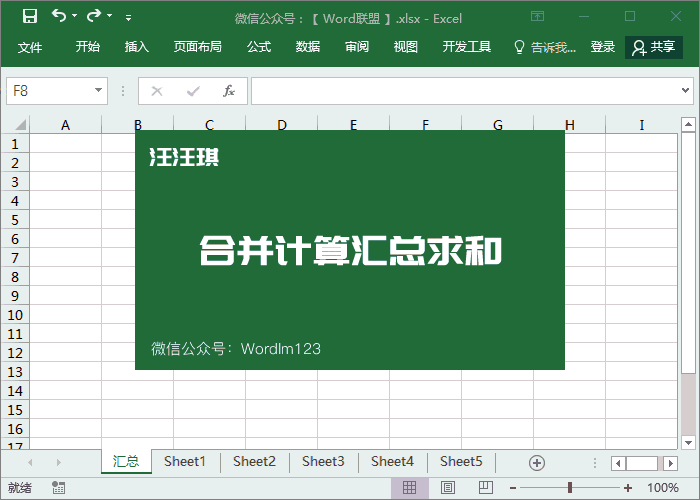700x500 pixels.
Task: Switch to Sheet1 tab
Action: coord(185,462)
